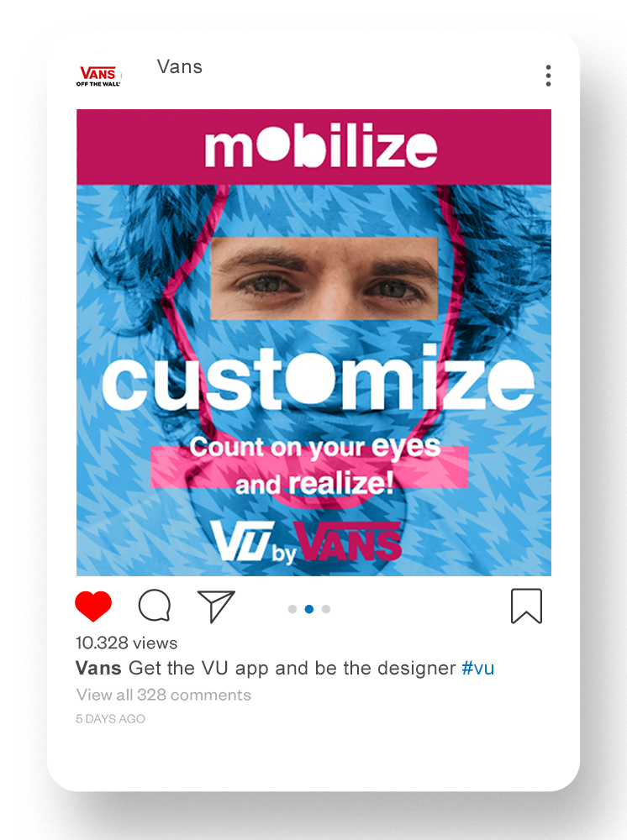Open the #vu hashtag
The width and height of the screenshot is (627, 840).
[478, 668]
